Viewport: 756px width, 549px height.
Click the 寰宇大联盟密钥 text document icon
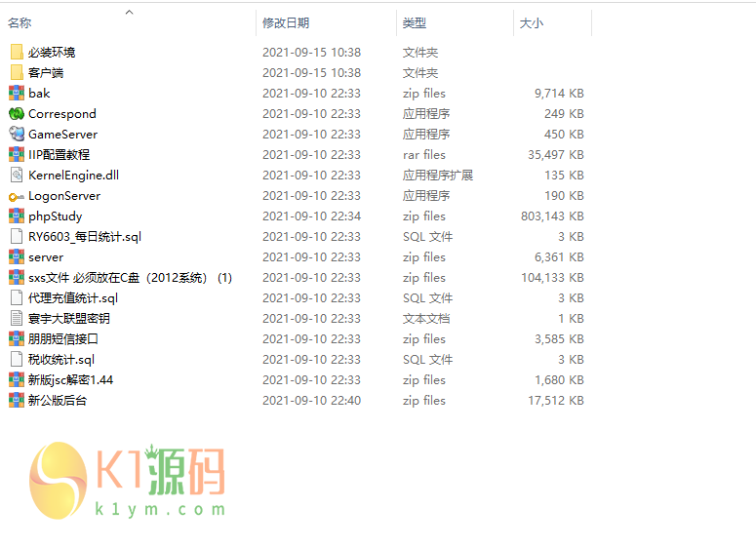(17, 319)
